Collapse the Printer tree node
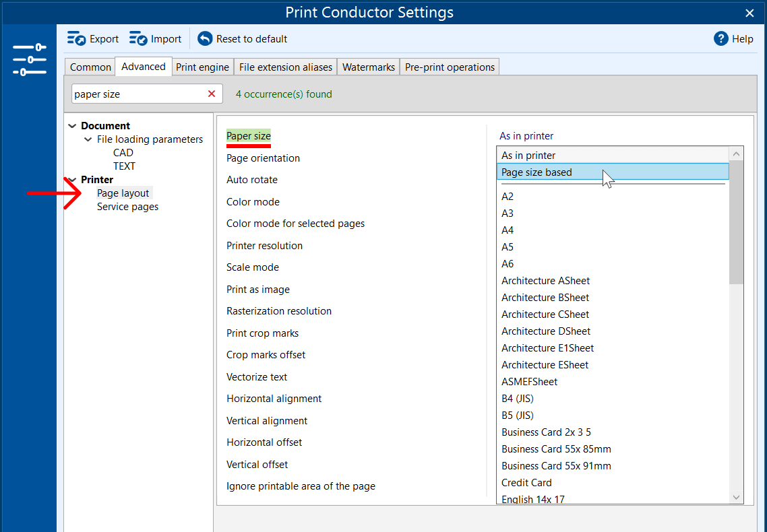This screenshot has height=532, width=767. [73, 180]
